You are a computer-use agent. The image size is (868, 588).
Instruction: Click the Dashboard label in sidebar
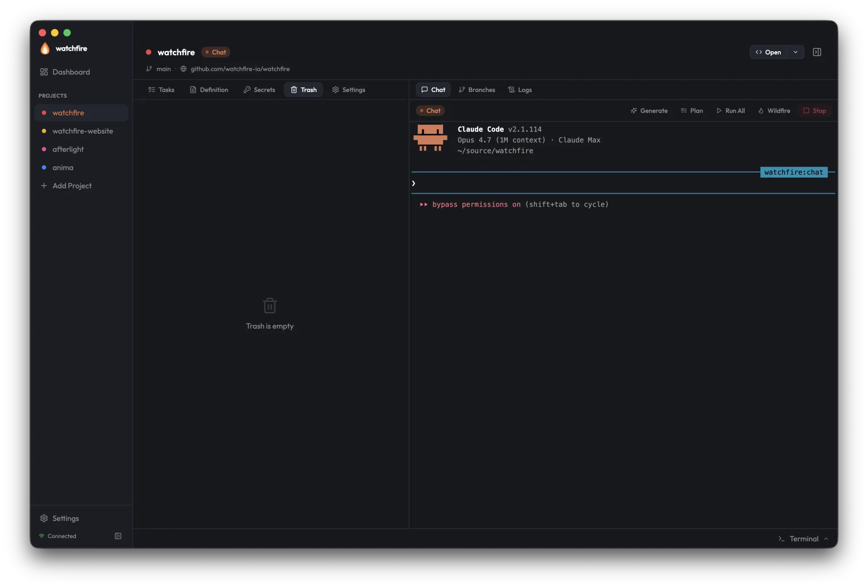click(x=71, y=72)
